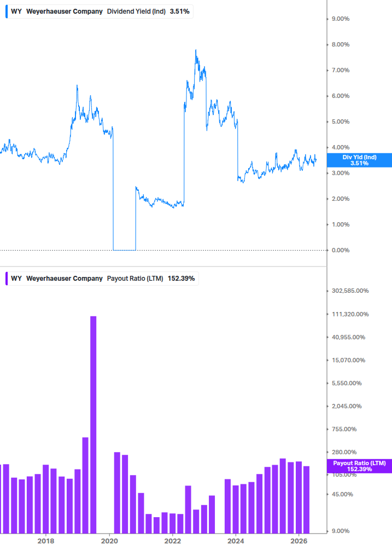Click the 755.00% payout axis label
Viewport: 392px width, 550px height.
[344, 429]
